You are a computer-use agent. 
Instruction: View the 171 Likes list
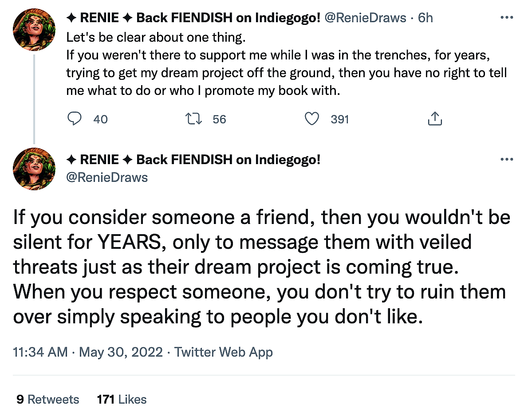(x=122, y=399)
